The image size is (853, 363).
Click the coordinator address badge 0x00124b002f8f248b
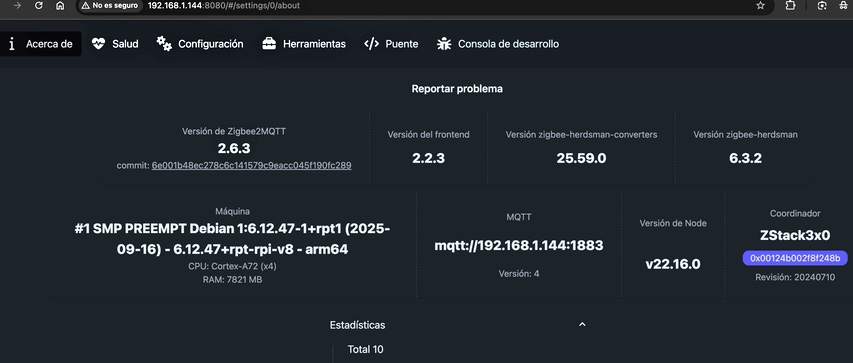[795, 258]
